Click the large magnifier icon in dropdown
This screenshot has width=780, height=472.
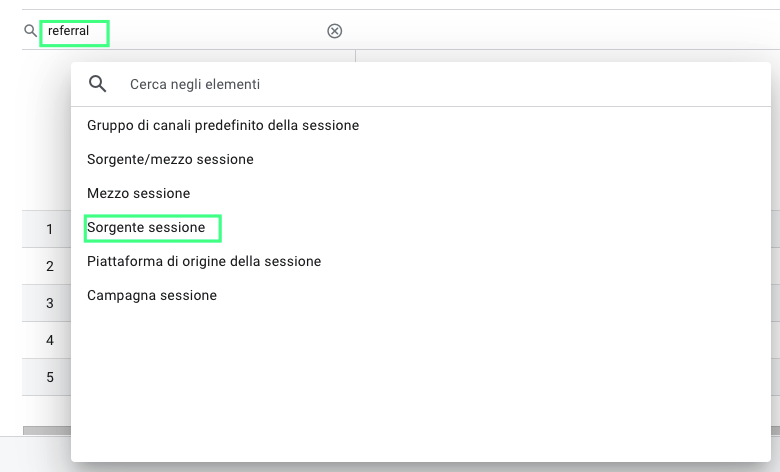(x=98, y=84)
